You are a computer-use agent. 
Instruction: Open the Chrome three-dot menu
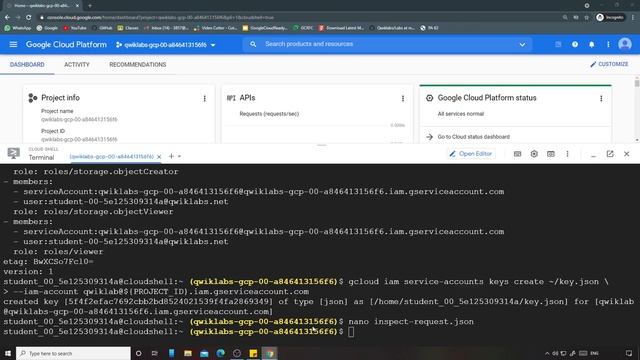633,18
